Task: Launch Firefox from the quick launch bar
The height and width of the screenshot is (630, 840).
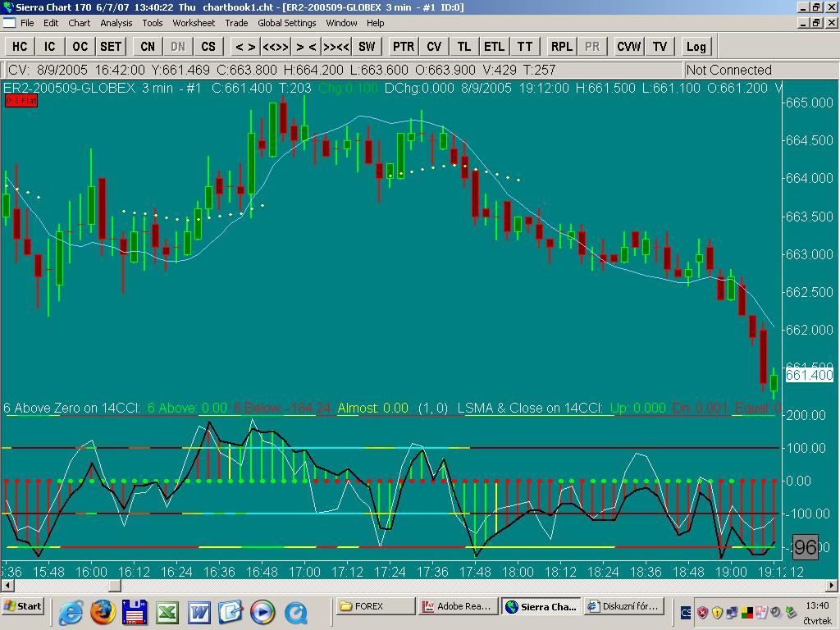Action: pos(102,611)
